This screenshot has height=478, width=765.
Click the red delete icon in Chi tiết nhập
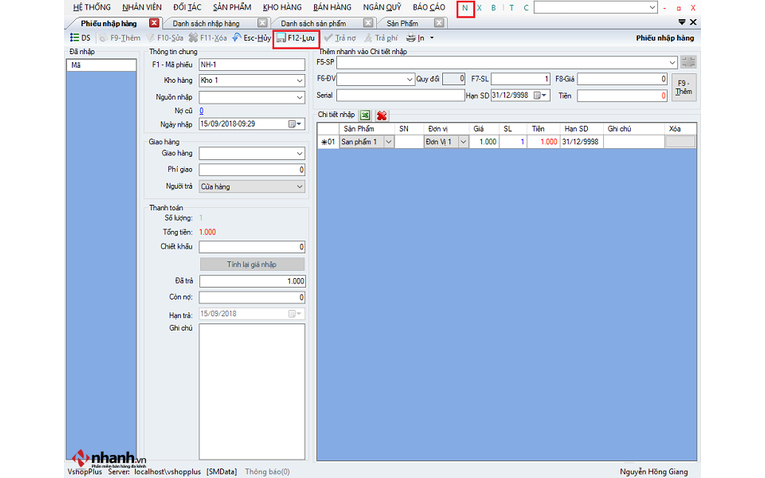click(x=382, y=115)
